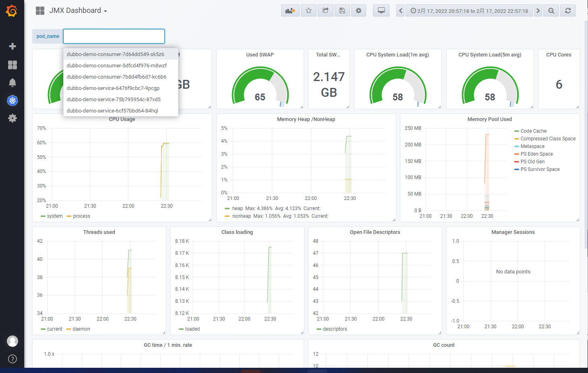The image size is (588, 373).
Task: Click the Add panel toolbar icon
Action: pos(290,11)
